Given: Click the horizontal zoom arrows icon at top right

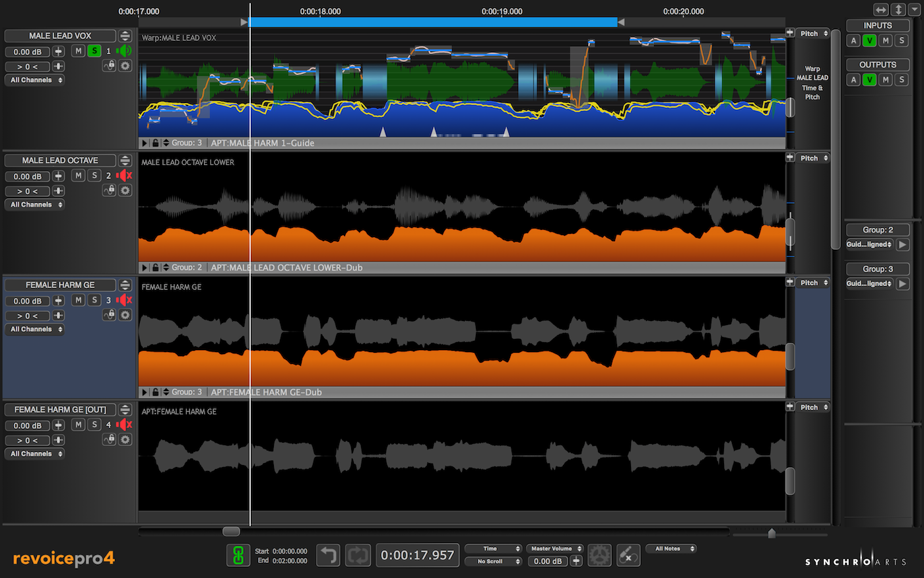Looking at the screenshot, I should point(880,9).
